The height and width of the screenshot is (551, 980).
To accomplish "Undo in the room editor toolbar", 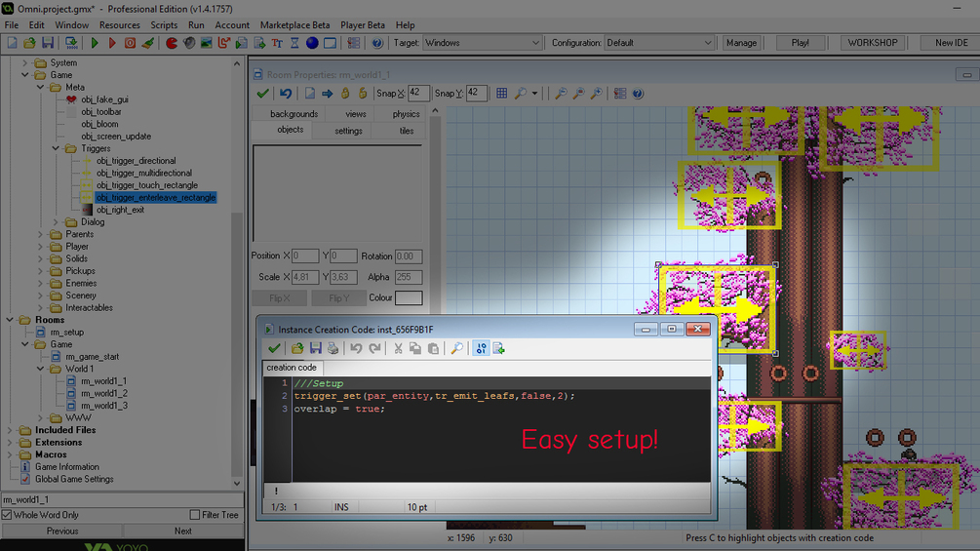I will pyautogui.click(x=286, y=94).
